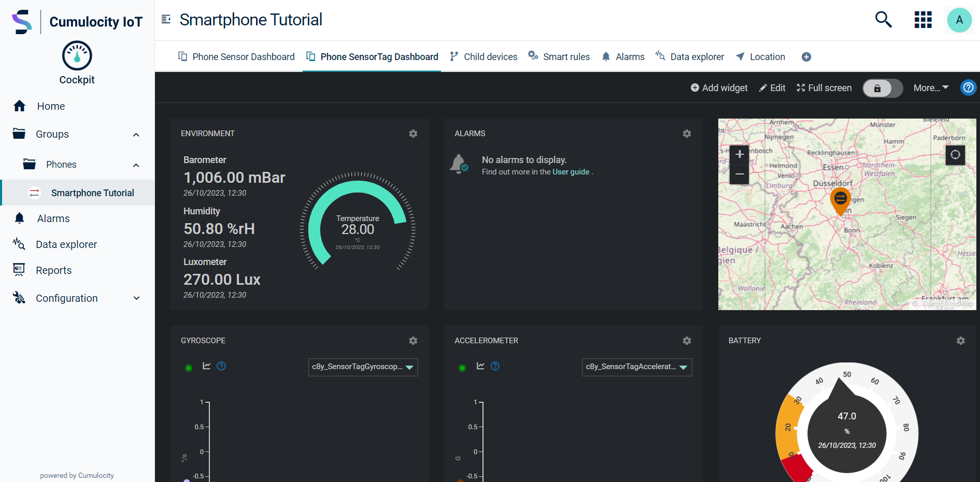Open the Smart rules tab
Viewport: 980px width, 482px height.
pos(559,57)
